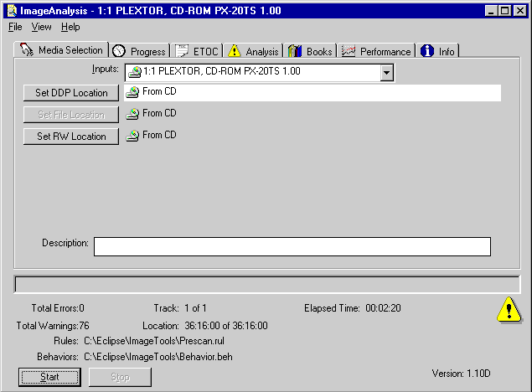Click the Set File Location button
Image resolution: width=532 pixels, height=392 pixels.
pos(71,115)
